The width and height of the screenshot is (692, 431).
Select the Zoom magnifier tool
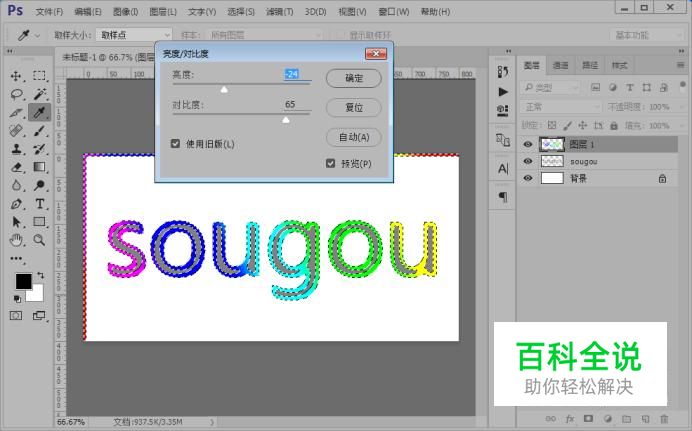pyautogui.click(x=40, y=240)
